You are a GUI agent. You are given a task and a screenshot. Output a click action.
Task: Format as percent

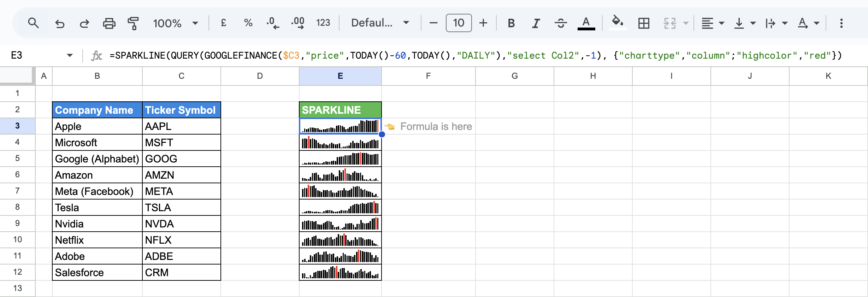pyautogui.click(x=248, y=23)
